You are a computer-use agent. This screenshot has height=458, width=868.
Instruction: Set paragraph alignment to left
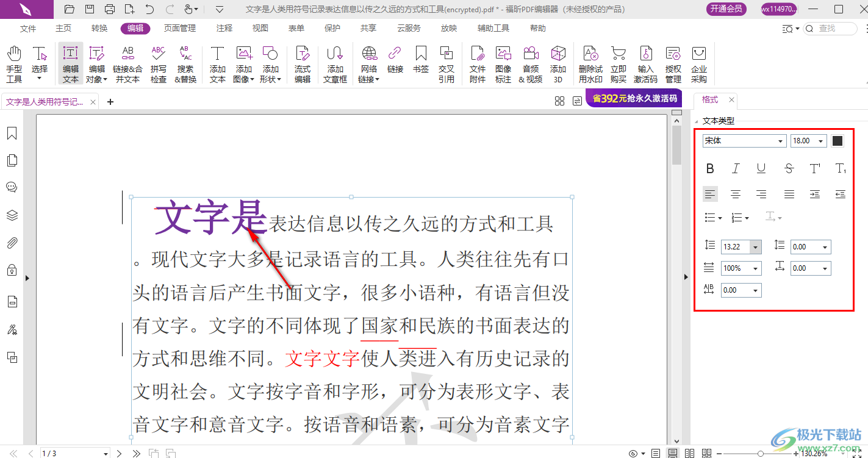pos(710,194)
